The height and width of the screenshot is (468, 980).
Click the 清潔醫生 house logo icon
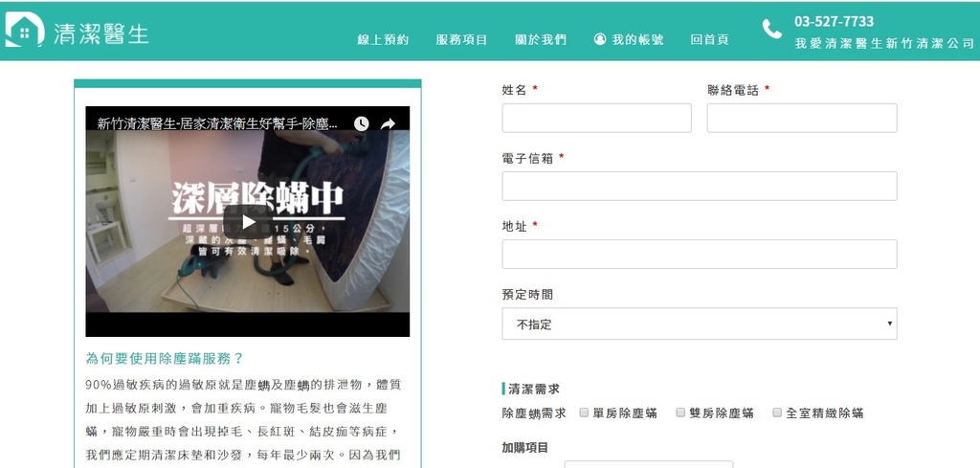tap(24, 31)
